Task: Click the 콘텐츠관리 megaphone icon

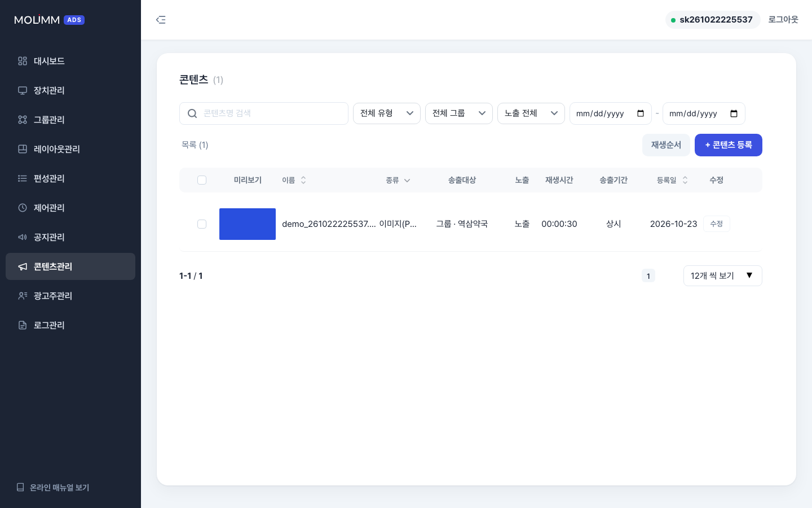Action: point(23,266)
